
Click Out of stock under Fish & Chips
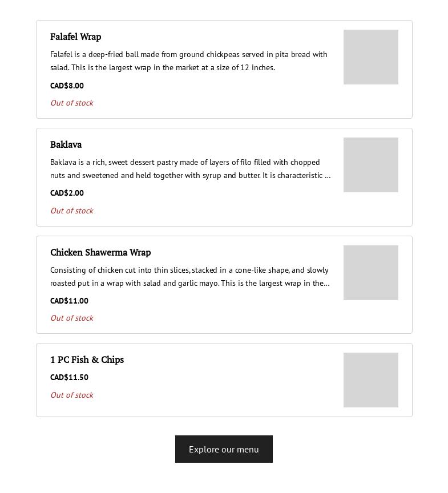coord(72,395)
